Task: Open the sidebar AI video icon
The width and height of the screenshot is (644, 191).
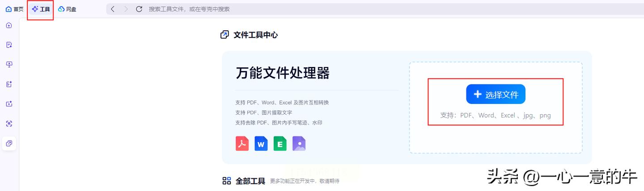Action: (9, 104)
